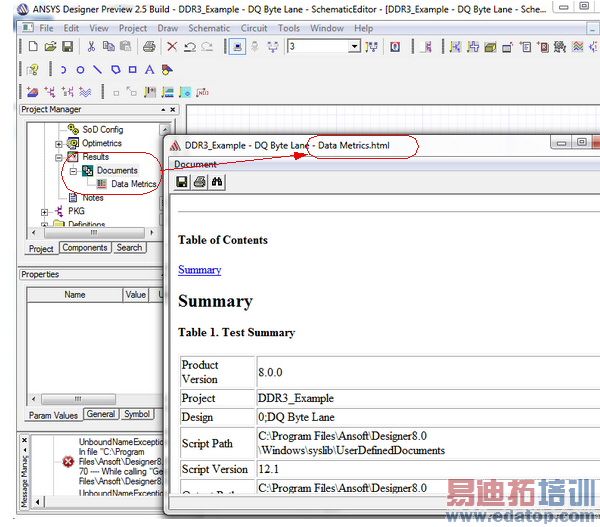Image resolution: width=600 pixels, height=527 pixels.
Task: Select the line drawing tool
Action: (98, 70)
